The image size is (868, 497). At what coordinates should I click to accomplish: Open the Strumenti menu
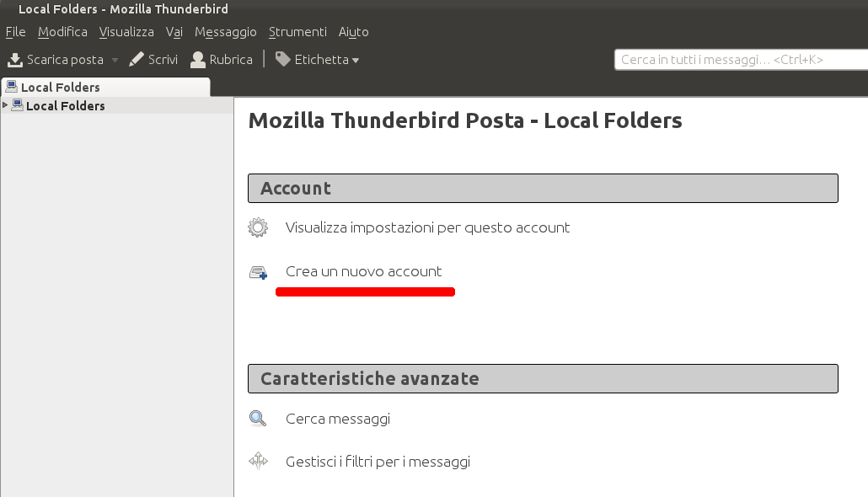(x=297, y=32)
